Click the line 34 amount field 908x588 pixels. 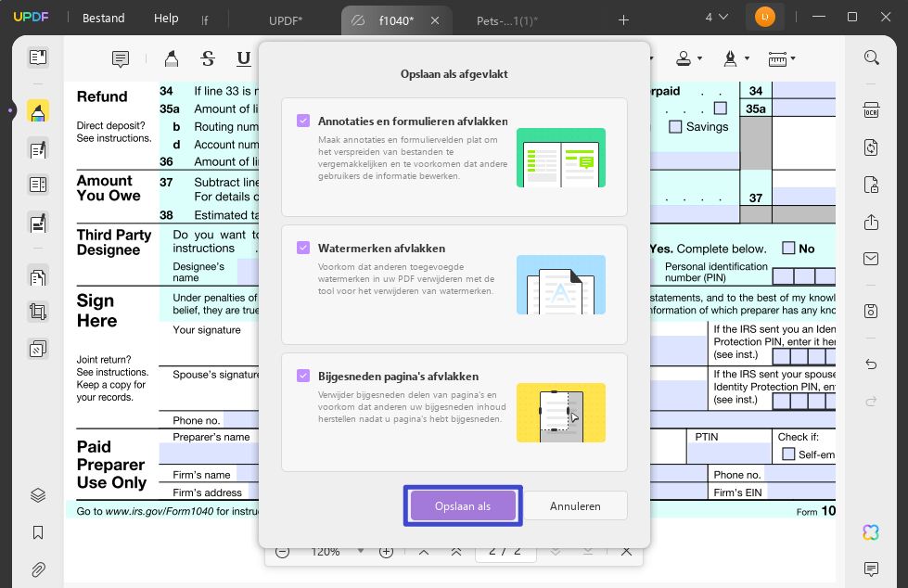(x=804, y=90)
